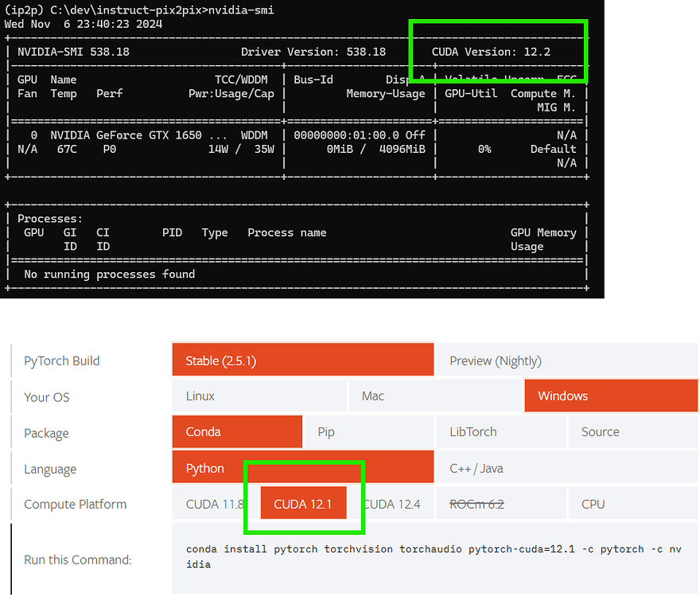Click the '14W / 35W' power usage value
Image resolution: width=700 pixels, height=597 pixels.
(x=241, y=149)
